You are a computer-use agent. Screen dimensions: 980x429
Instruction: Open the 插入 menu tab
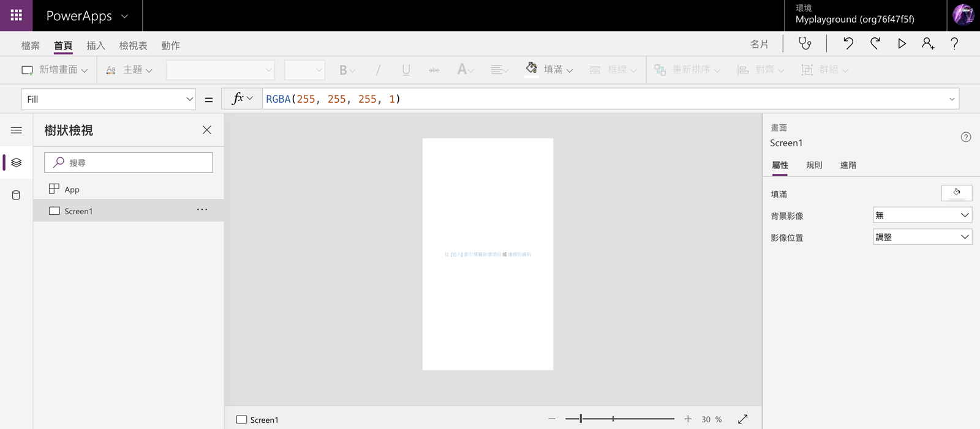coord(96,45)
